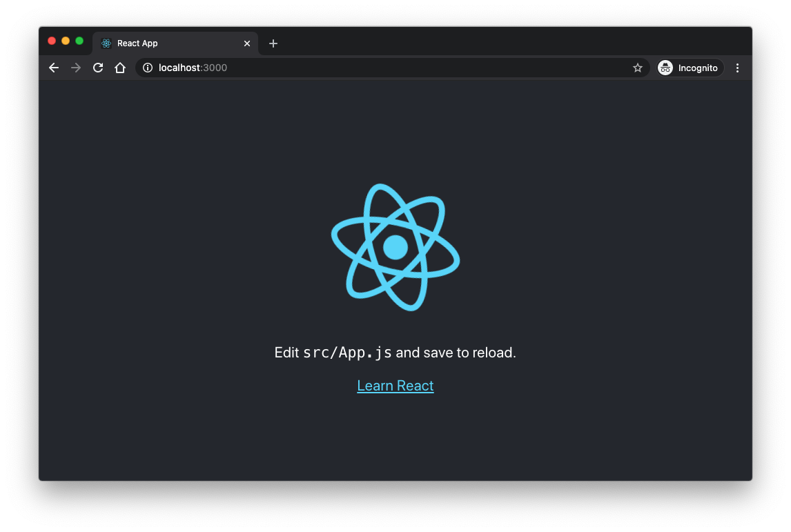
Task: Click the 'and save to reload' text
Action: 456,353
